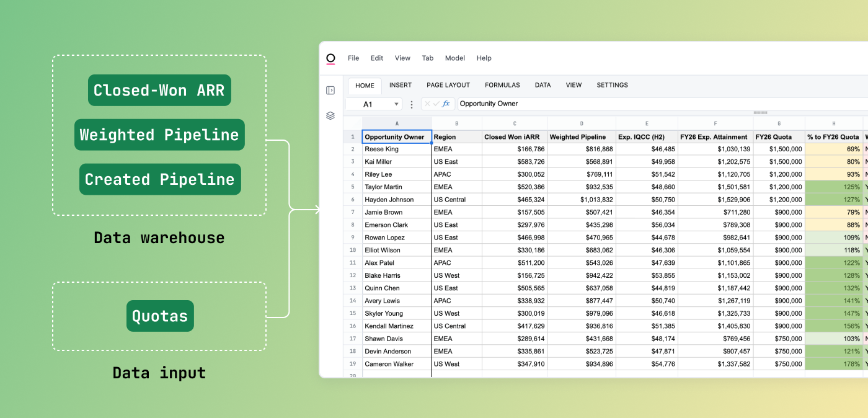Open the layers stack icon
This screenshot has height=418, width=868.
tap(330, 115)
